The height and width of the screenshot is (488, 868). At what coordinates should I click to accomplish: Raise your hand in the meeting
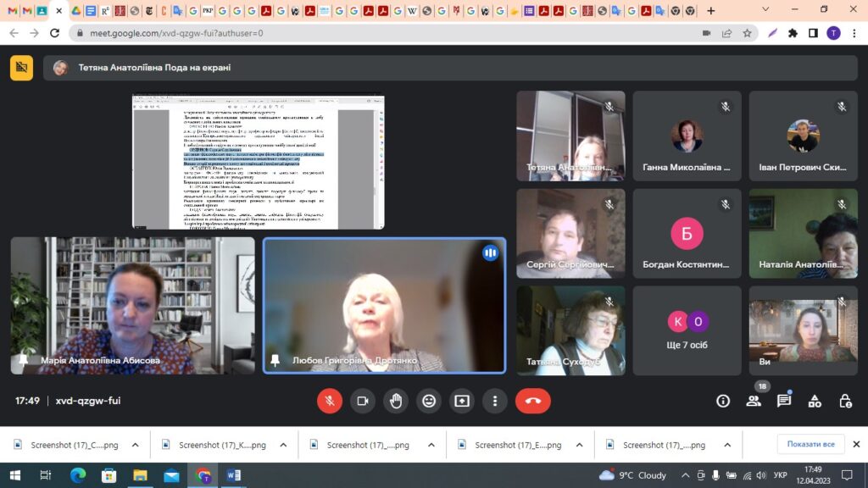point(396,401)
